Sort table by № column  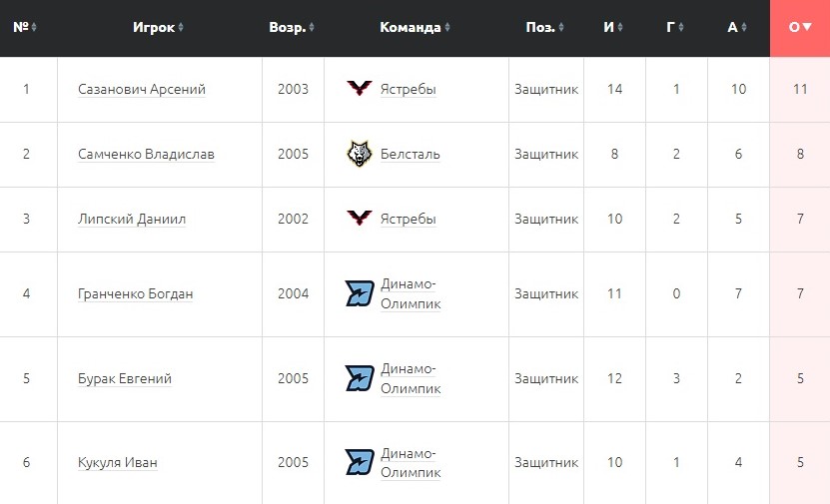pos(25,28)
